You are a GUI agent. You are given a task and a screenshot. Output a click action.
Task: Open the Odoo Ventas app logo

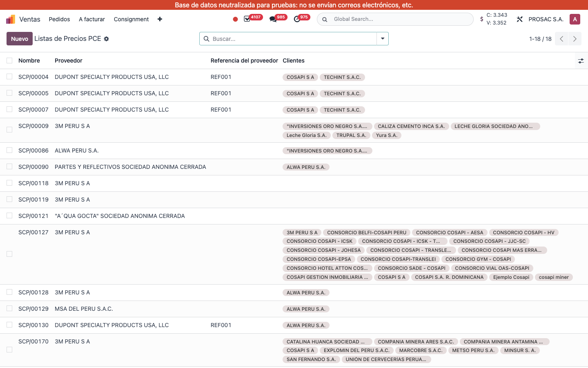tap(11, 19)
